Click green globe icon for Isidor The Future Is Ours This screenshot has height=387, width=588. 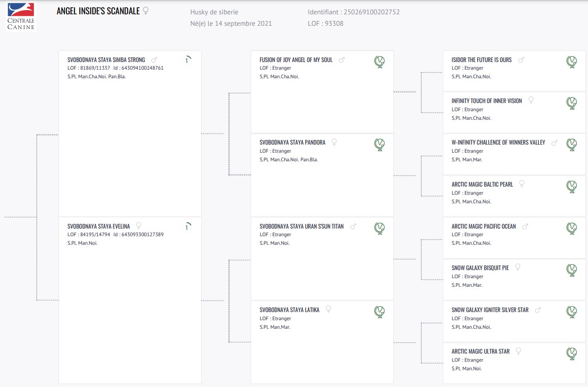(571, 62)
